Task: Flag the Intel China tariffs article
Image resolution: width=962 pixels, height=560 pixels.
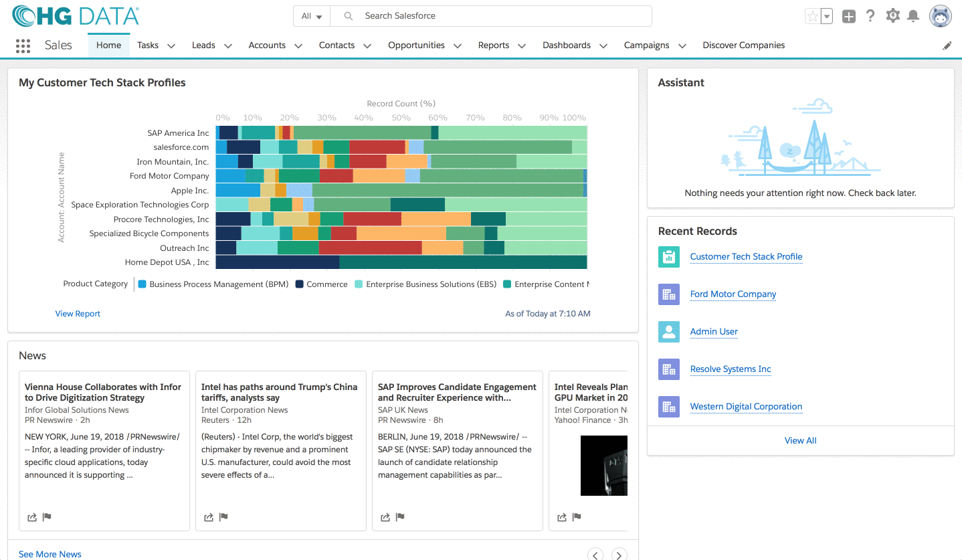Action: coord(223,517)
